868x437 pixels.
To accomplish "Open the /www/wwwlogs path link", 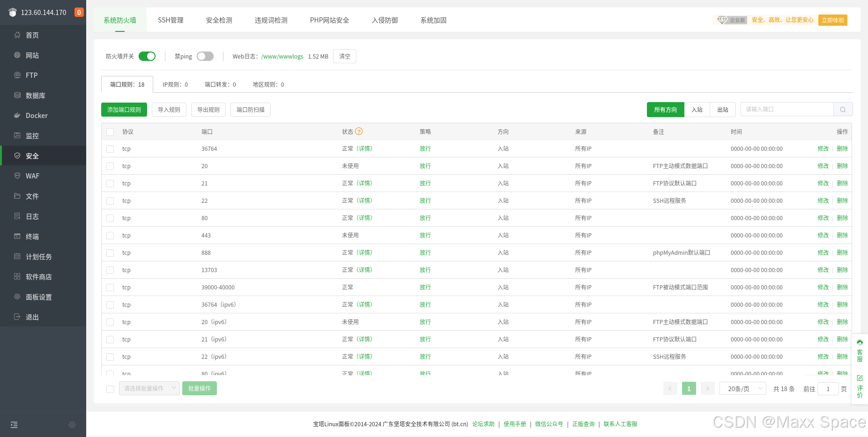I will tap(282, 56).
